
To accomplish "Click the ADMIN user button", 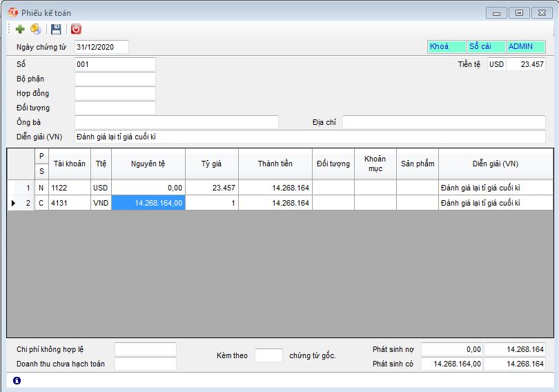I will coord(526,47).
